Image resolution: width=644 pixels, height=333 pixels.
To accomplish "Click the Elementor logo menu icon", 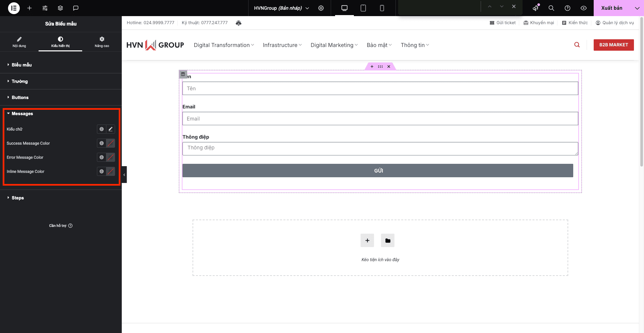I will (x=14, y=8).
